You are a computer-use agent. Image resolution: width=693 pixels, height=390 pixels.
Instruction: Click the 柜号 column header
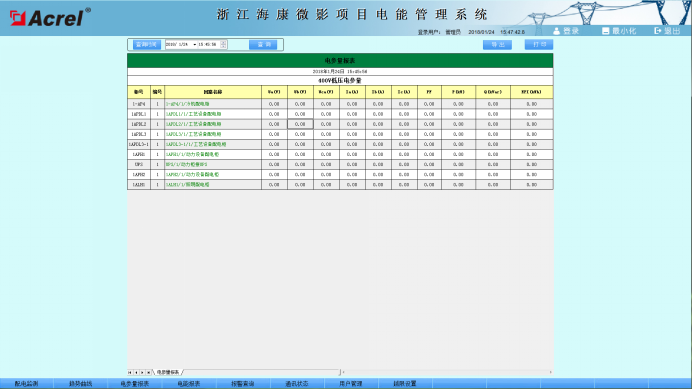[x=139, y=92]
